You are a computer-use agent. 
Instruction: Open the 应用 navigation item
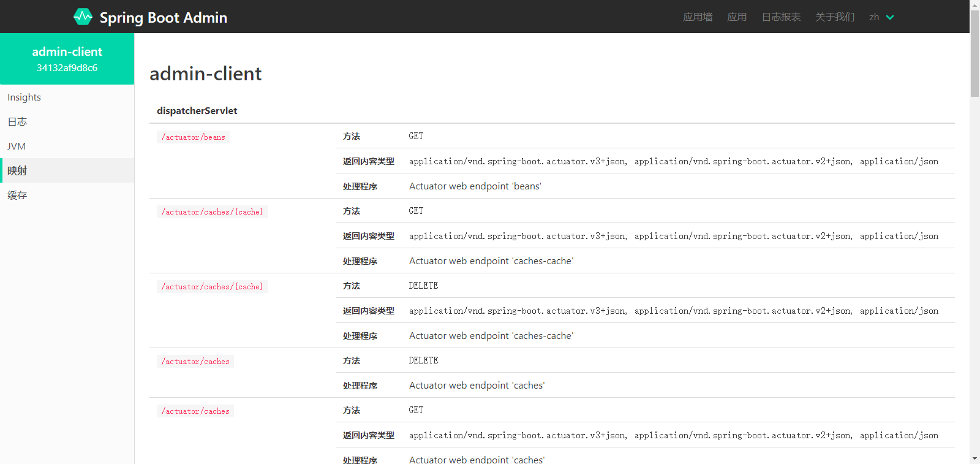737,17
